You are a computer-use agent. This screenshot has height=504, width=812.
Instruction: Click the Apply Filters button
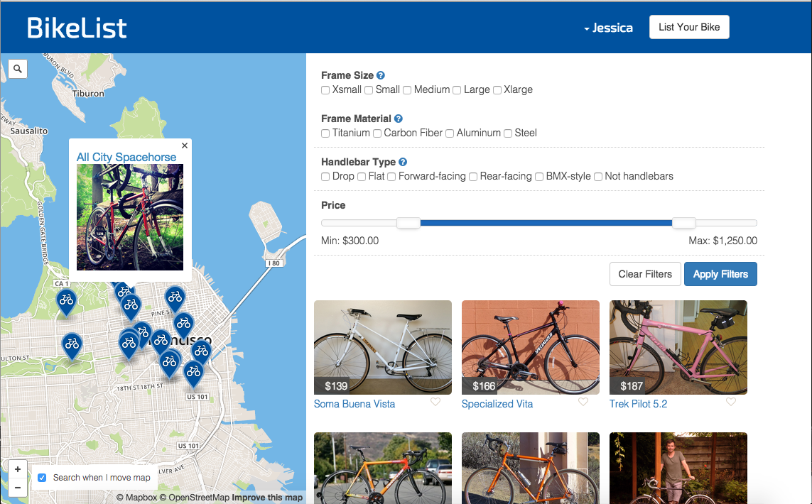click(720, 274)
